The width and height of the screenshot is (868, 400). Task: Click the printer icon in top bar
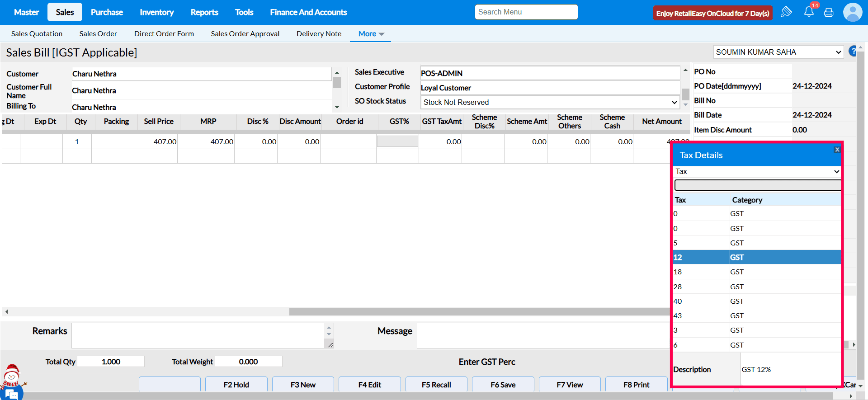tap(829, 13)
